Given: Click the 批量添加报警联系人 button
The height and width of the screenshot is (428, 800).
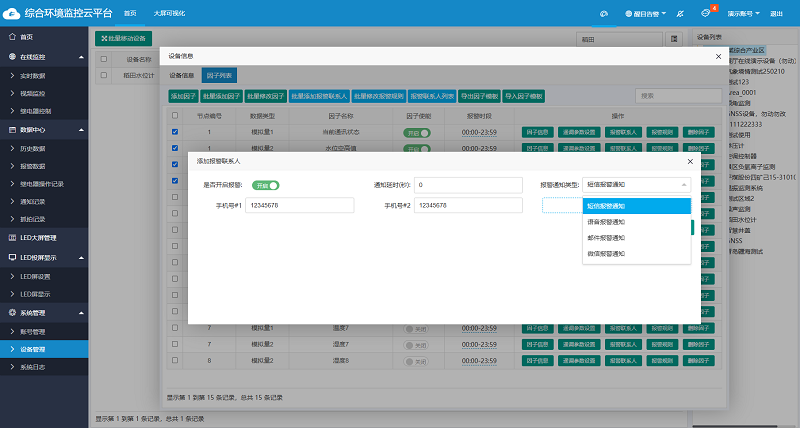Looking at the screenshot, I should coord(320,96).
